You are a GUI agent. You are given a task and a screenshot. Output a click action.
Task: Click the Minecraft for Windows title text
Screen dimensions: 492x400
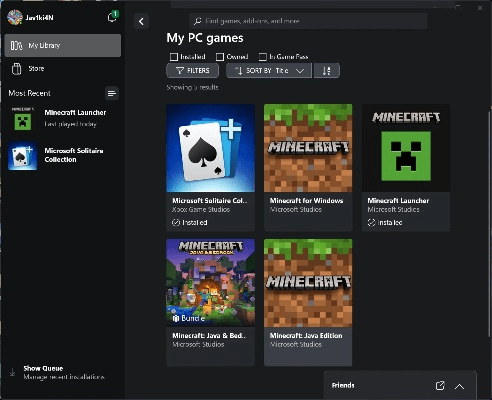[x=306, y=201]
